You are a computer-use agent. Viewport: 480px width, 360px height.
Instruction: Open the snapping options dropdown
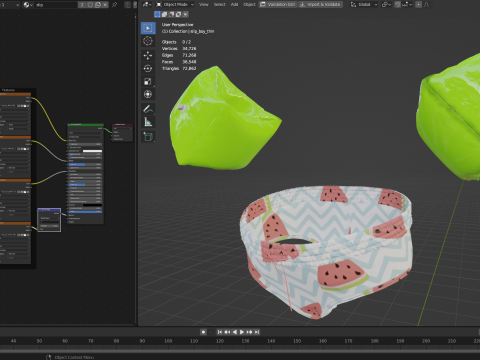point(407,4)
